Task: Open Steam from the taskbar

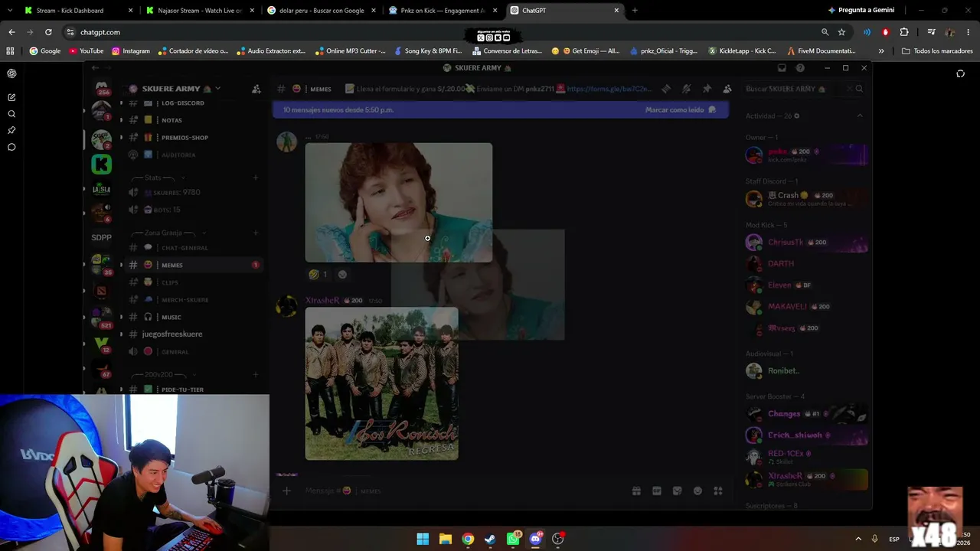Action: [x=490, y=539]
